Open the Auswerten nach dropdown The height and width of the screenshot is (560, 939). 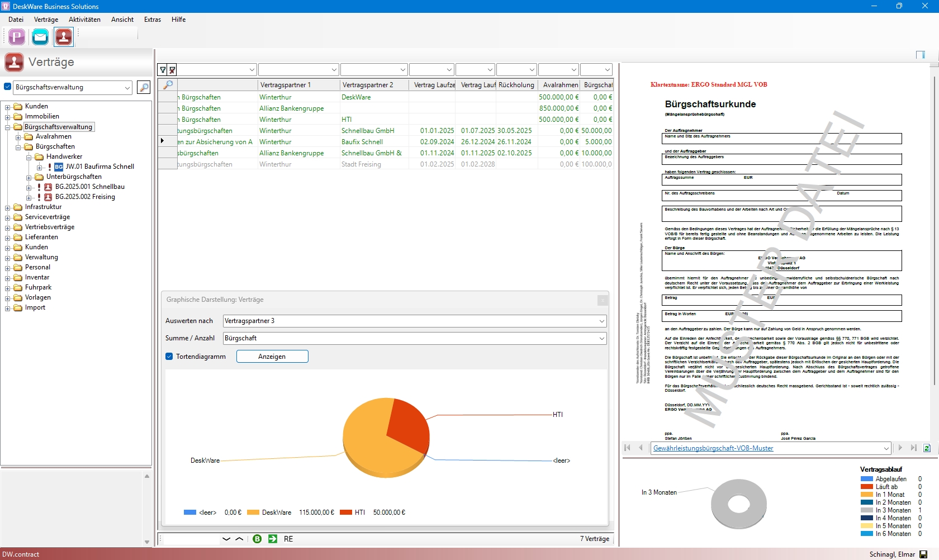[601, 321]
